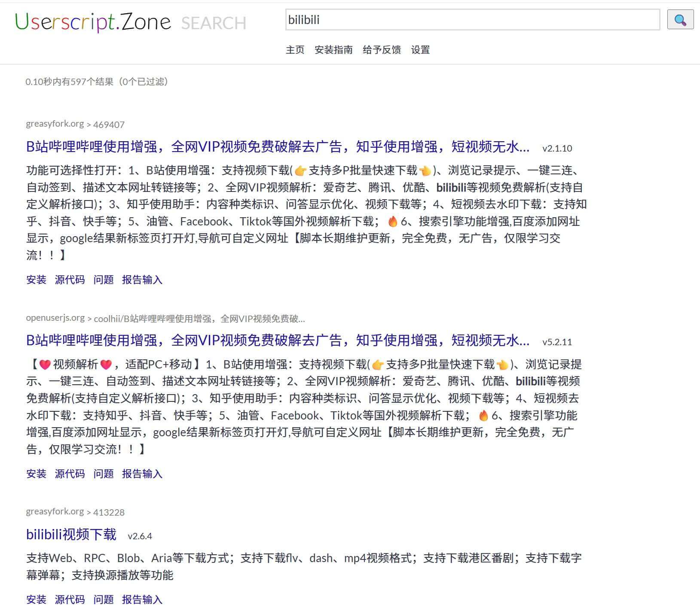This screenshot has width=700, height=614.
Task: Open the openuserjs.org result title v5.2.11
Action: click(278, 340)
